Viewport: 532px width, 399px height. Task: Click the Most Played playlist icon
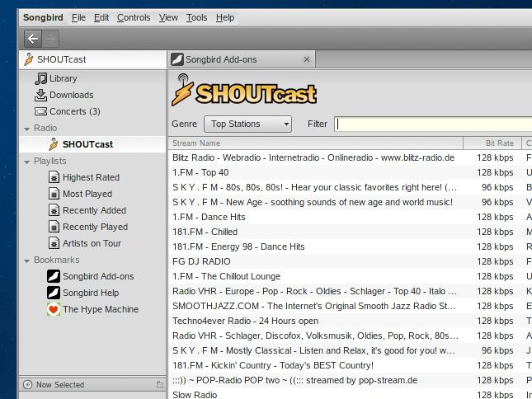coord(54,194)
